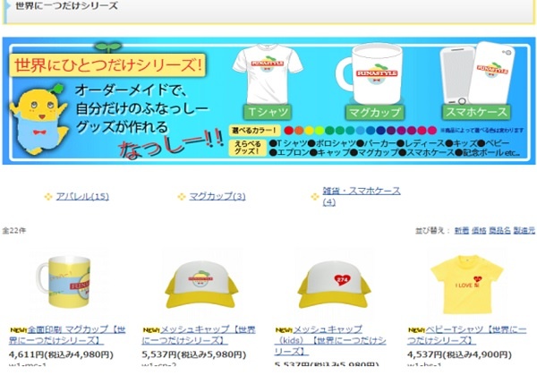Viewport: 537px width, 392px height.
Task: Click the bullet icon beside 雑貨・スマホケース
Action: pos(315,197)
